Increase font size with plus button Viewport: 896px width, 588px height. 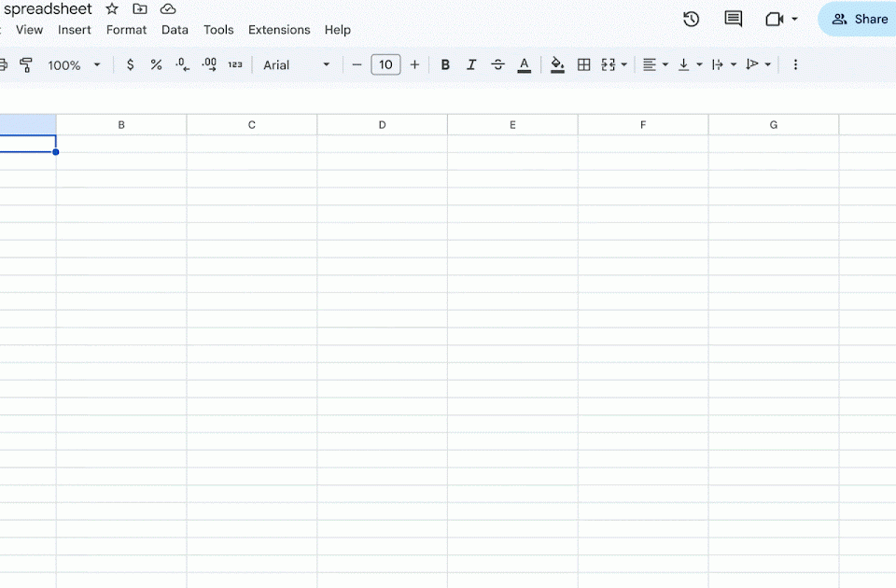point(414,65)
